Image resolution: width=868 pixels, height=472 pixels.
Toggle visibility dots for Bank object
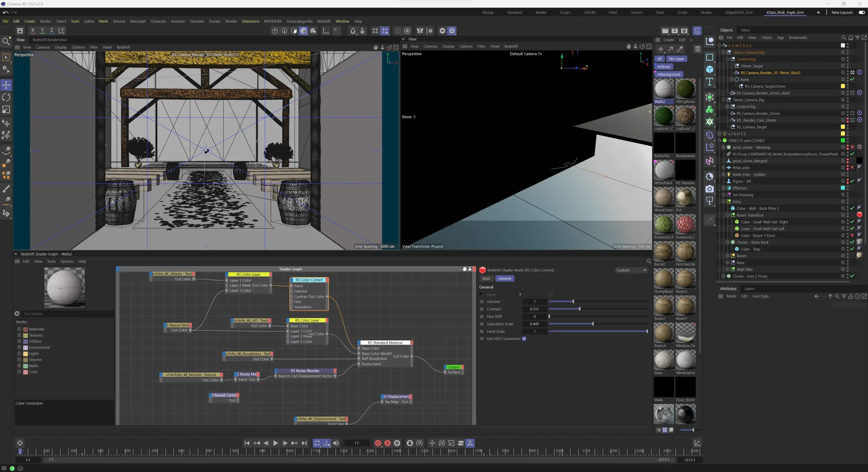tap(847, 79)
